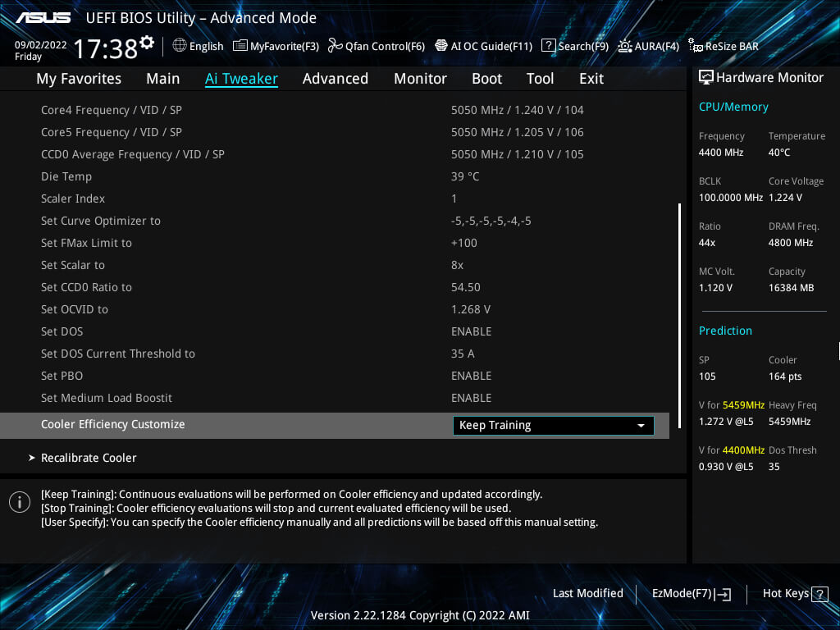The width and height of the screenshot is (840, 630).
Task: Select the Ai Tweaker tab
Action: pos(241,79)
